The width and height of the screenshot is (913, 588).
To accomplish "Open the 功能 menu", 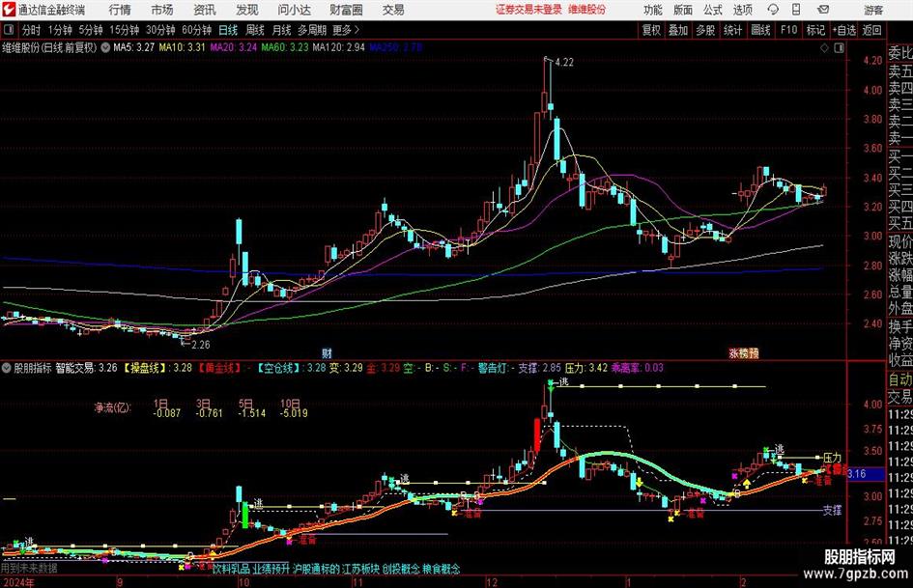I will 653,10.
